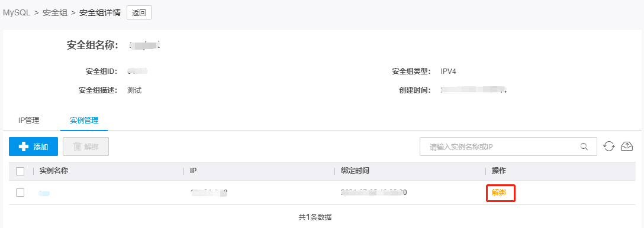Click the magnifier search icon
Screen dimensions: 644x228
pyautogui.click(x=584, y=147)
